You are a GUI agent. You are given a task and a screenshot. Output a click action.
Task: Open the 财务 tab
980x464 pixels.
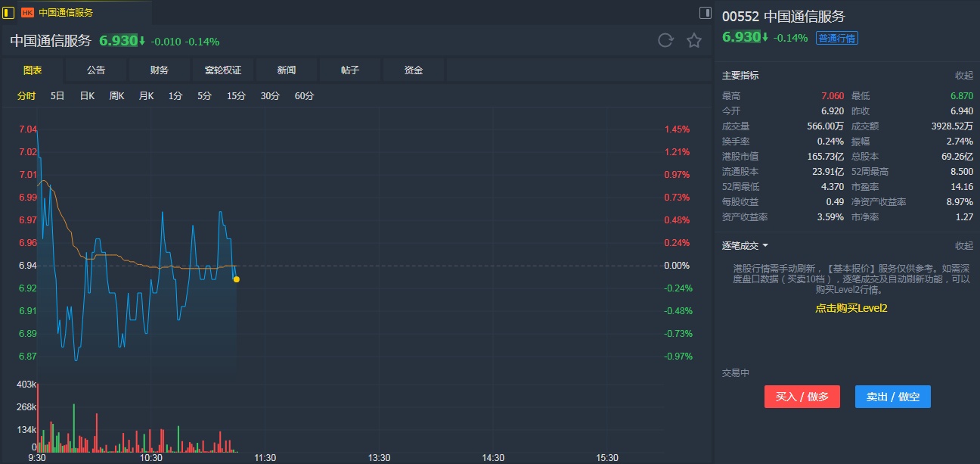(x=160, y=70)
